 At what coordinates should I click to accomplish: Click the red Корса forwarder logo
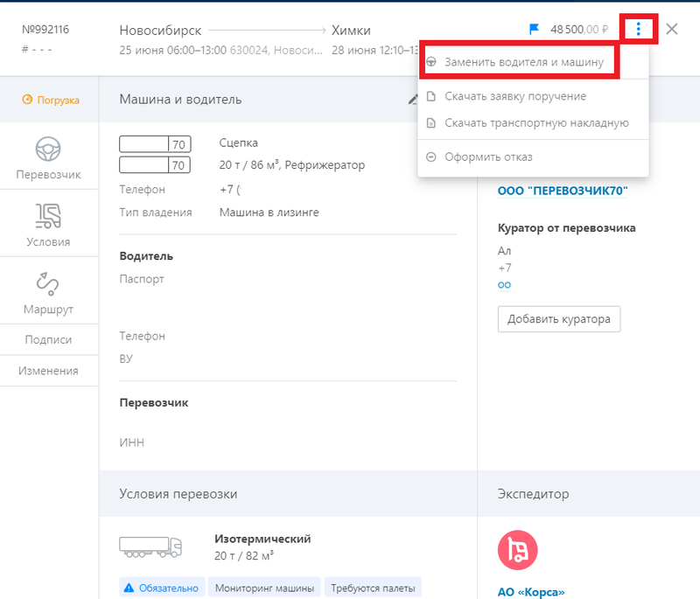pos(517,550)
